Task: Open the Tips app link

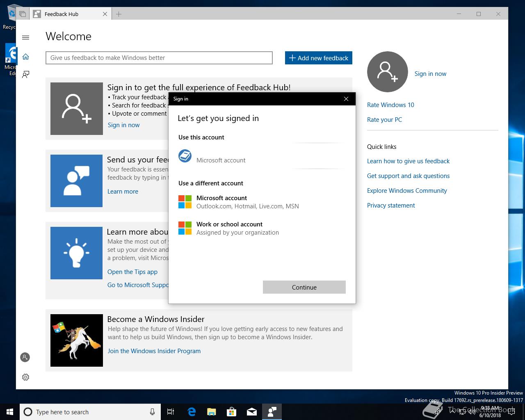Action: [132, 272]
